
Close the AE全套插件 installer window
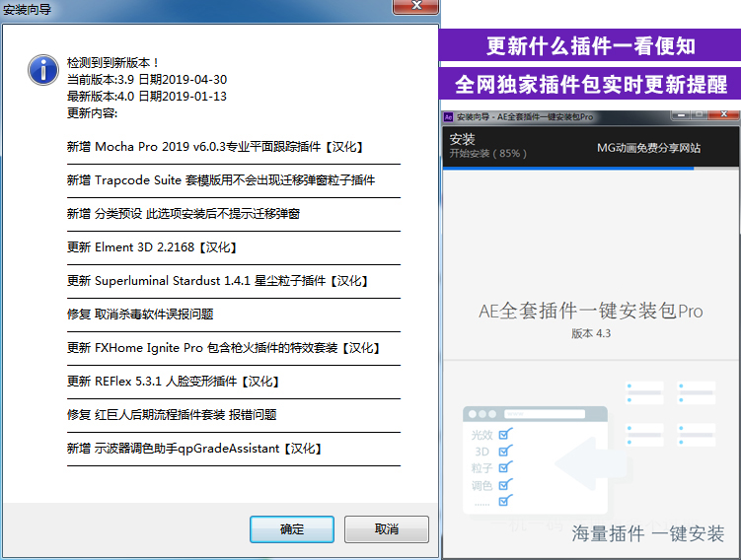click(x=723, y=114)
